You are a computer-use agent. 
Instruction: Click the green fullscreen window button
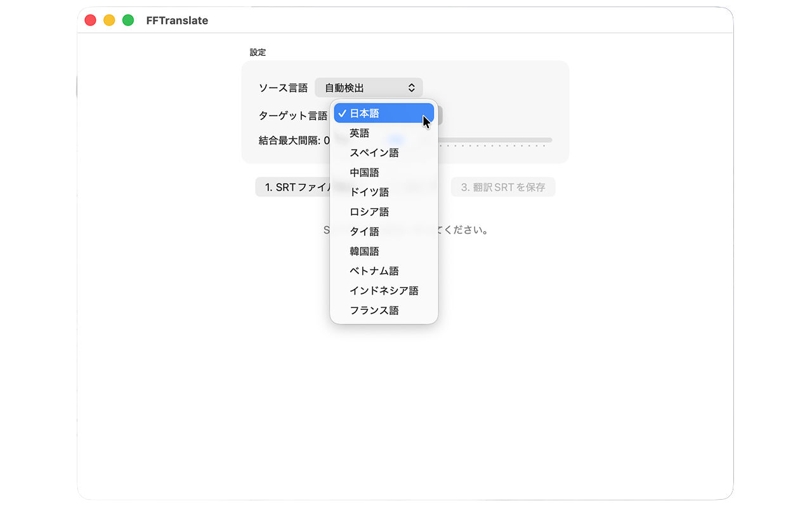pos(128,20)
